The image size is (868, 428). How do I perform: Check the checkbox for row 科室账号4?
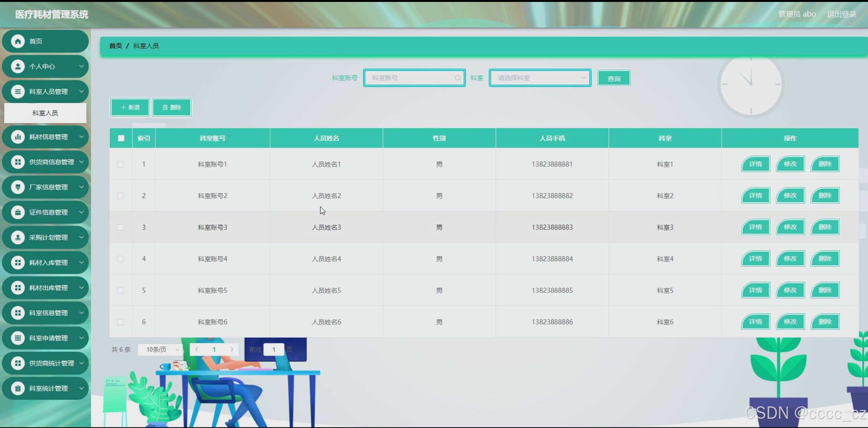click(120, 259)
